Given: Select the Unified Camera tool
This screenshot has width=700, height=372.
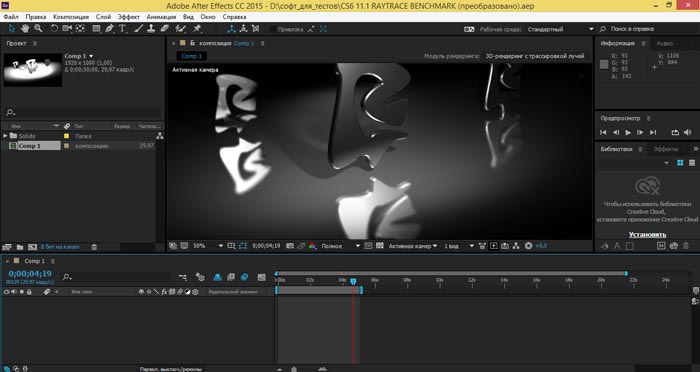Looking at the screenshot, I should pos(67,29).
